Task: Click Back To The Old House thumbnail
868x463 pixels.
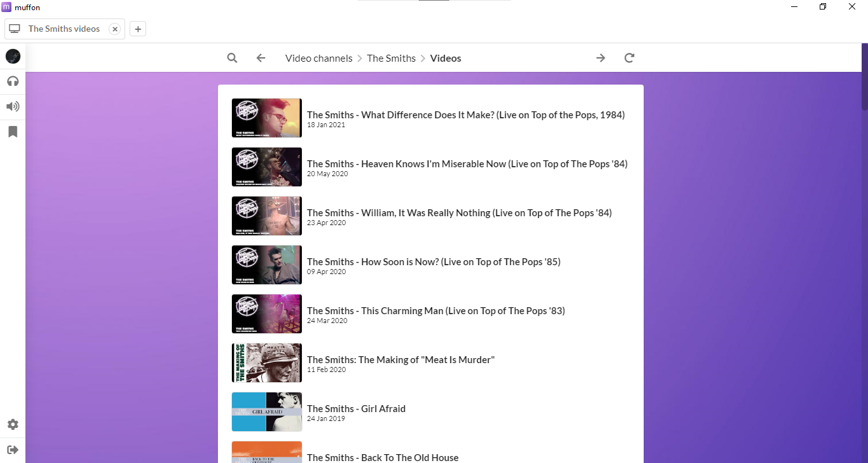Action: (267, 452)
